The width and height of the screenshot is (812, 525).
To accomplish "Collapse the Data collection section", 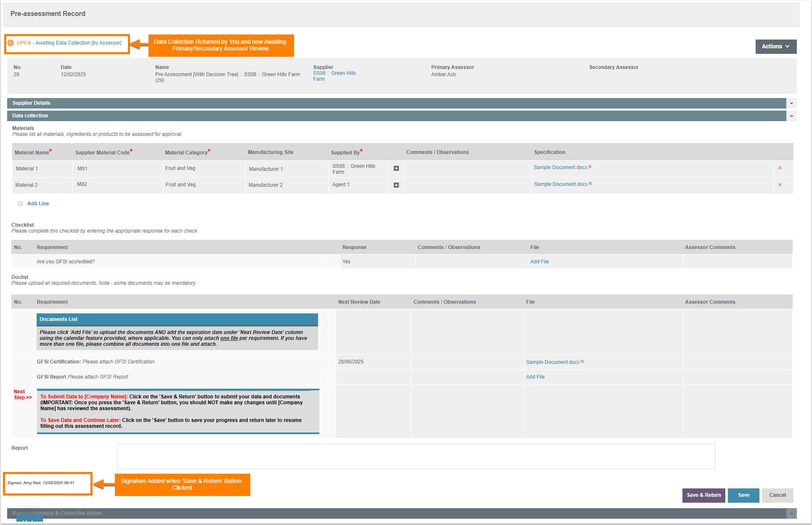I will 791,116.
